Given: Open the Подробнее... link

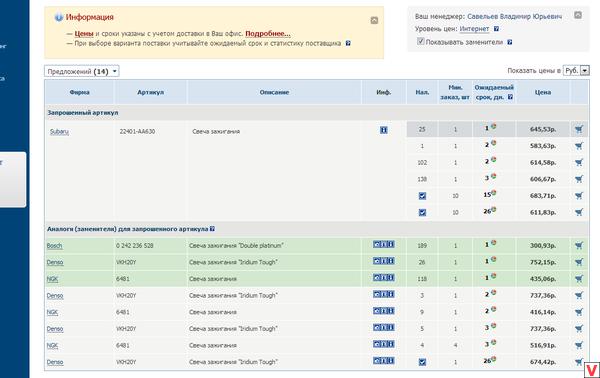Looking at the screenshot, I should point(267,34).
